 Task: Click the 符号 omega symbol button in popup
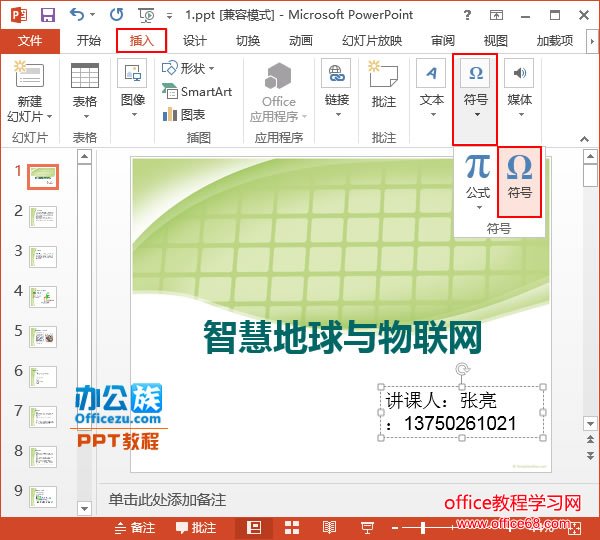tap(519, 182)
